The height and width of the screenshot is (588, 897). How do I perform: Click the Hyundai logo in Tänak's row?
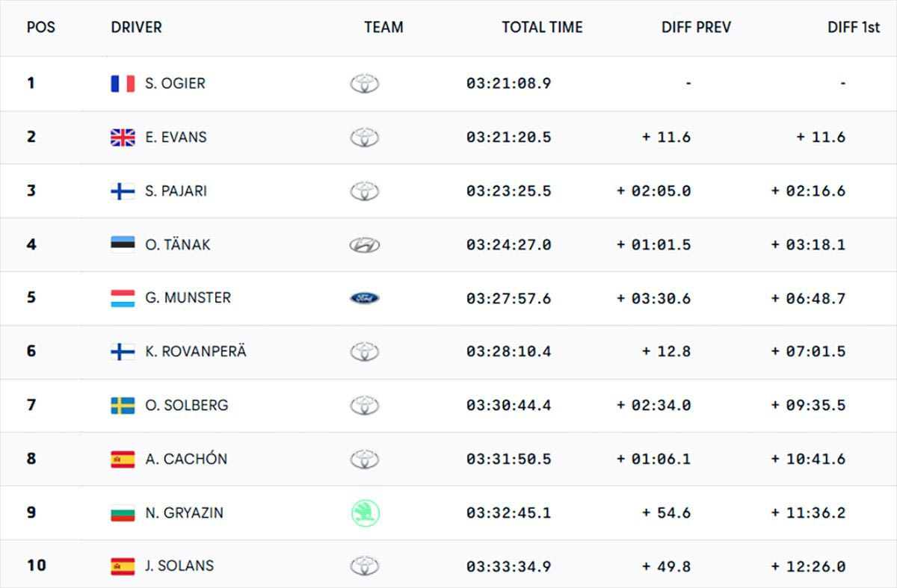(x=365, y=245)
